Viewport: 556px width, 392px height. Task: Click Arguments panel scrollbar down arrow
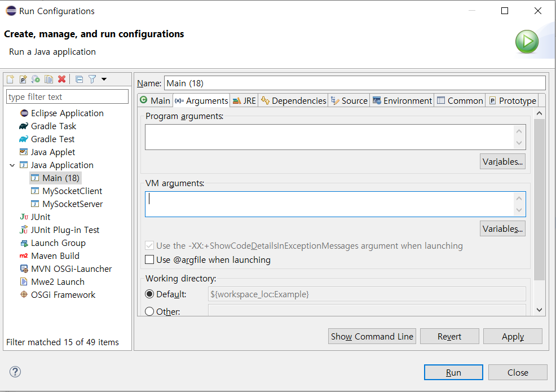pyautogui.click(x=539, y=310)
